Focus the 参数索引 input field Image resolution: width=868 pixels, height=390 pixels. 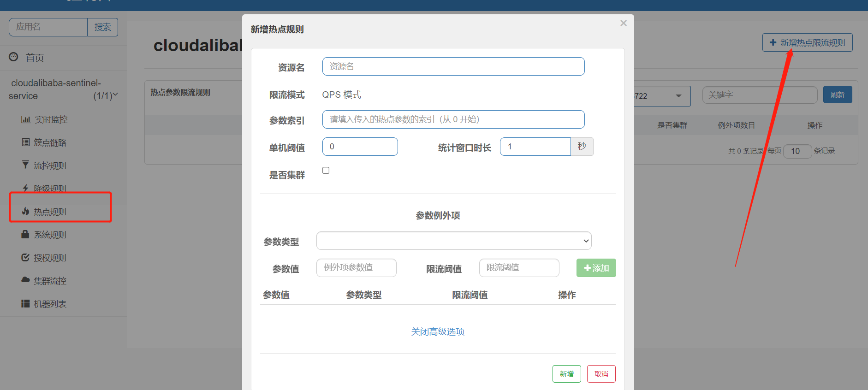[x=453, y=119]
